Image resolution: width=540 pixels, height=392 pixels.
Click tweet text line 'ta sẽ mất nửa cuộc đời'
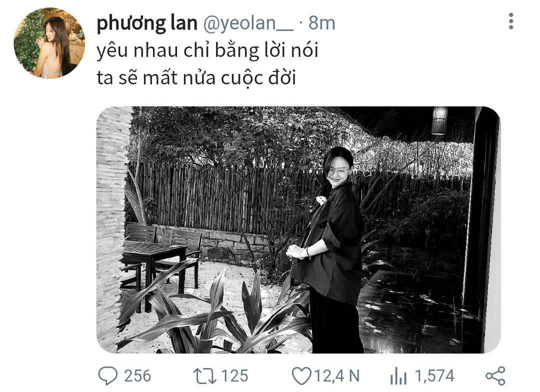click(196, 78)
